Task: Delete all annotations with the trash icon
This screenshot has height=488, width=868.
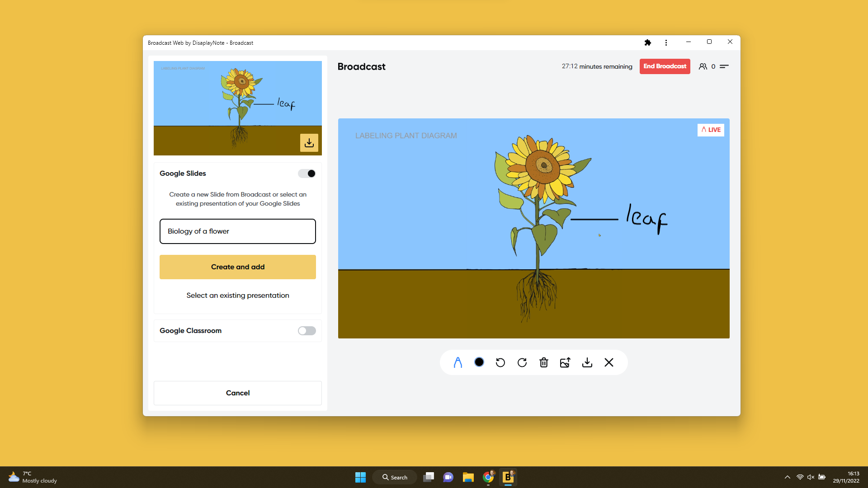Action: pyautogui.click(x=543, y=362)
